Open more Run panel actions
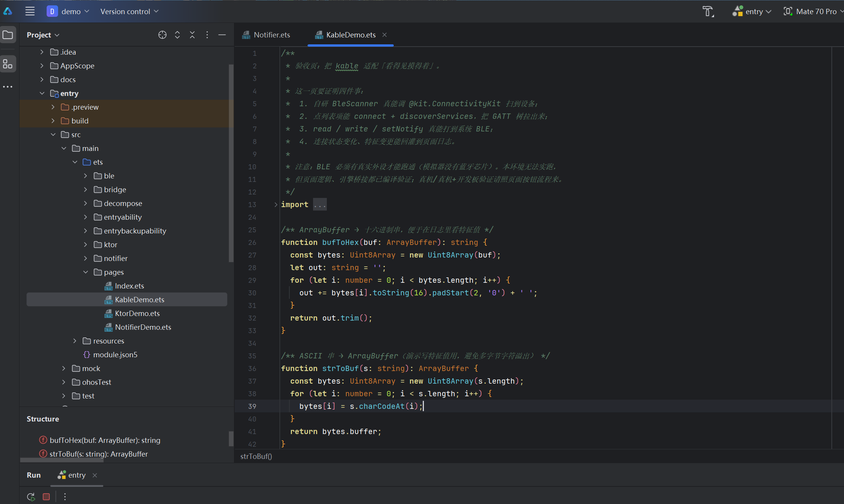844x504 pixels. [65, 496]
